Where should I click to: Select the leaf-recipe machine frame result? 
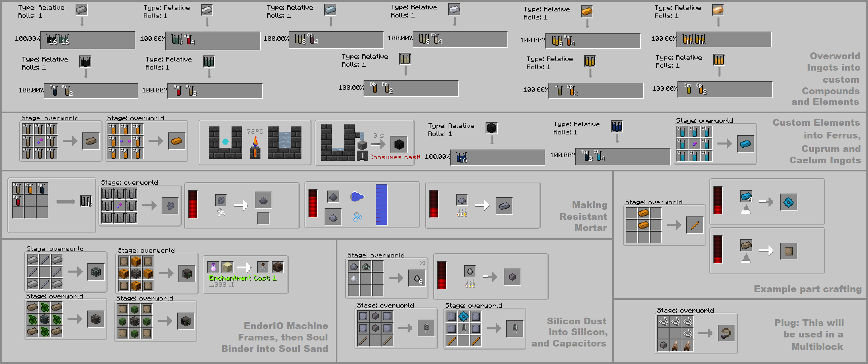click(96, 319)
